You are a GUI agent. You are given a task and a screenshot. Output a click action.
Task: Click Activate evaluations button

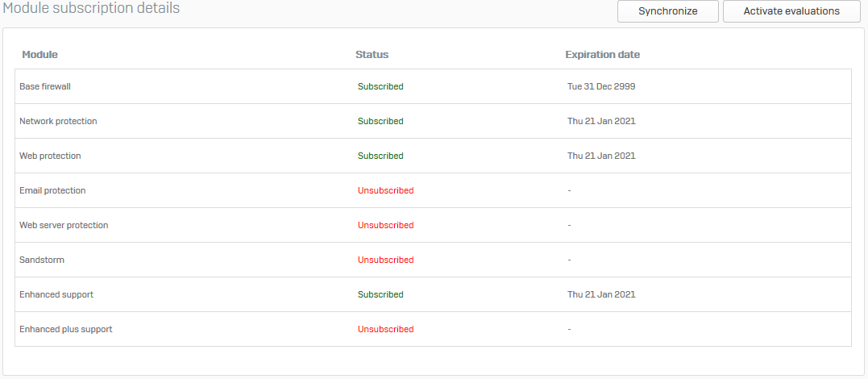click(791, 11)
